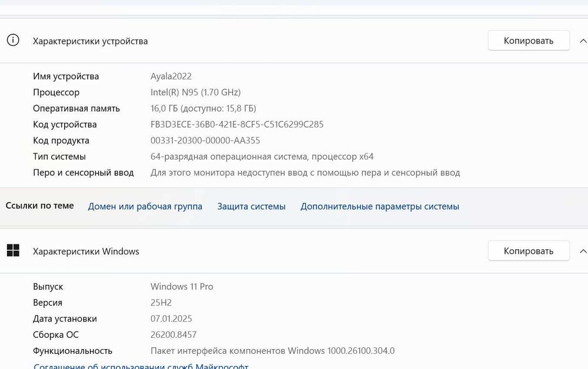
Task: Select install date 07.01.2025
Action: click(x=171, y=319)
